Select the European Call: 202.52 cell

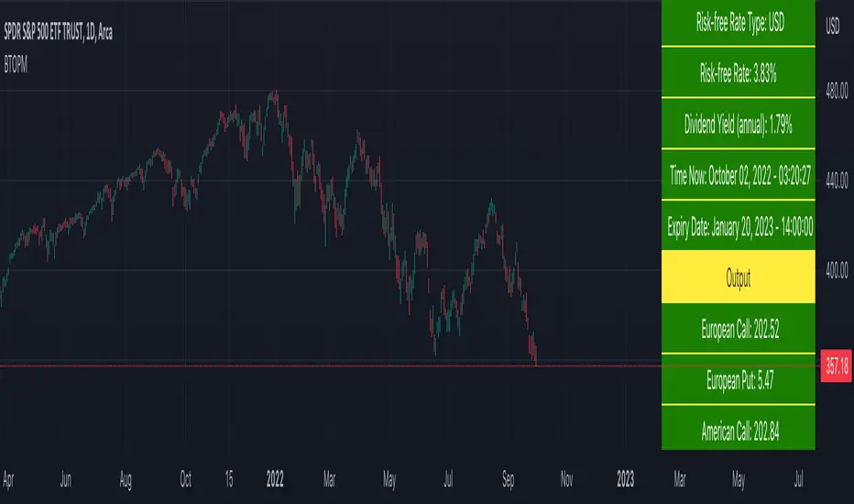pos(738,327)
